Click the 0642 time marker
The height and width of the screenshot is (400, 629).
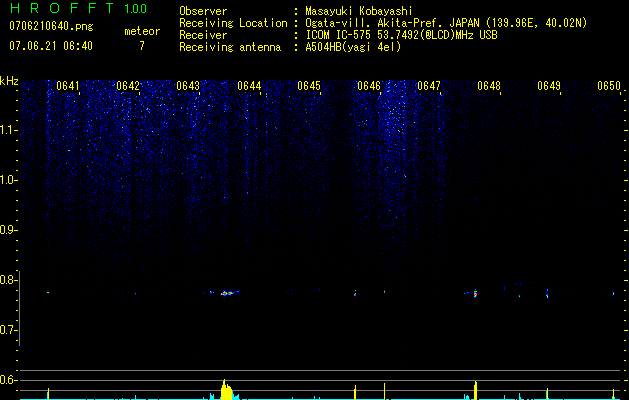(128, 86)
